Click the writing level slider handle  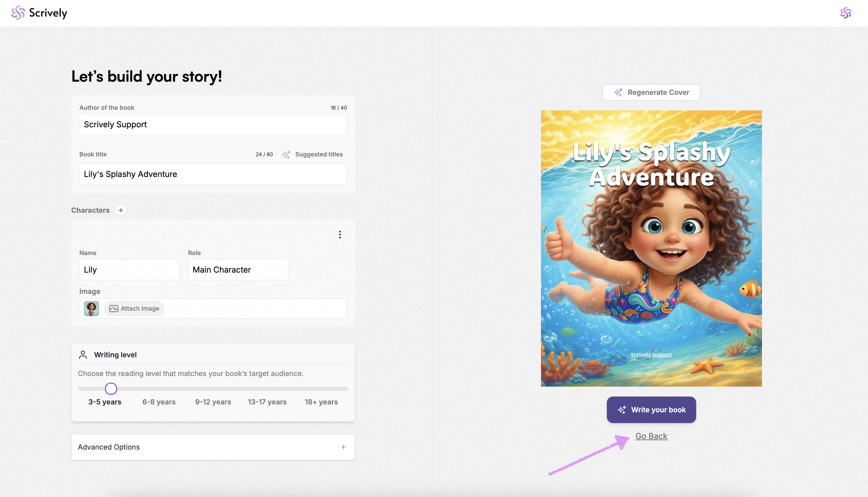pyautogui.click(x=111, y=388)
